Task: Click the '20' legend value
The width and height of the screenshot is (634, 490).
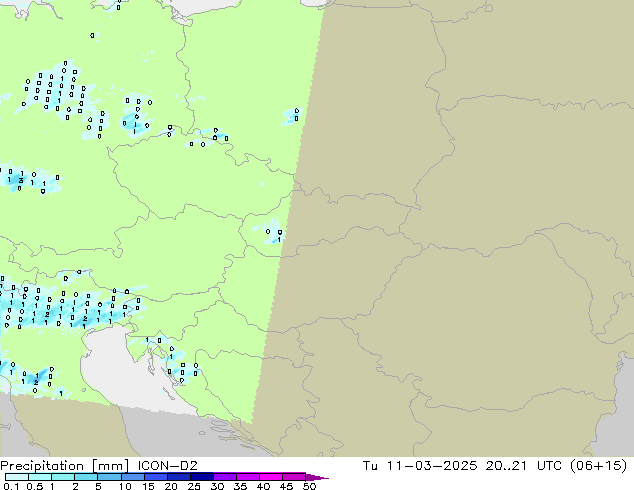Action: tap(171, 486)
